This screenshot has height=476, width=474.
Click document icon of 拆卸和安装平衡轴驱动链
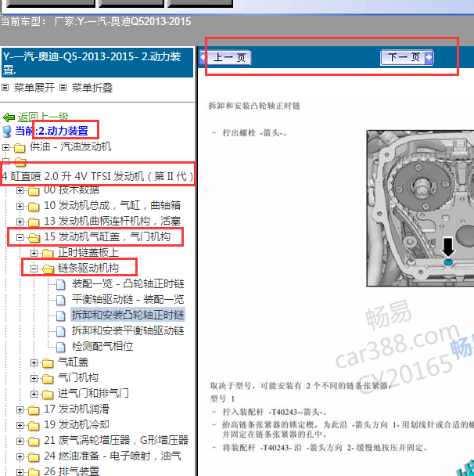coord(61,331)
